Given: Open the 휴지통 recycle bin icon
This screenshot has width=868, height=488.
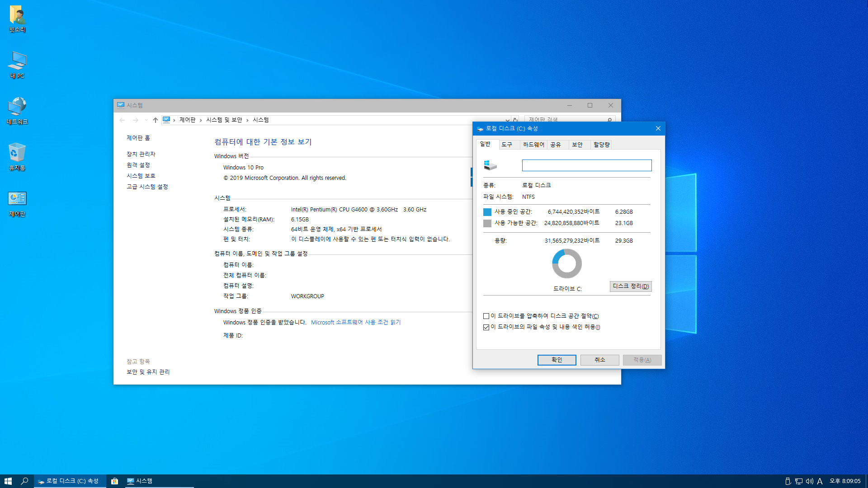Looking at the screenshot, I should (17, 157).
